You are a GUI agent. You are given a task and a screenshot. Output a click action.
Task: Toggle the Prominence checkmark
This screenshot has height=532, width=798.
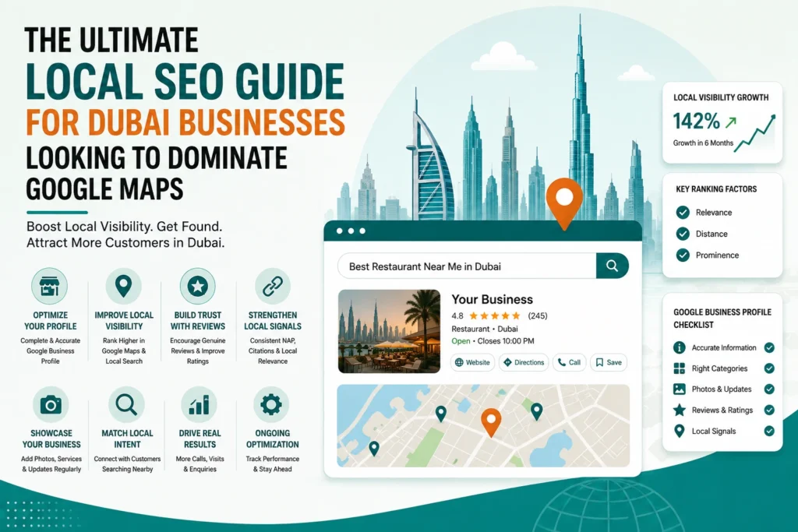click(x=683, y=255)
